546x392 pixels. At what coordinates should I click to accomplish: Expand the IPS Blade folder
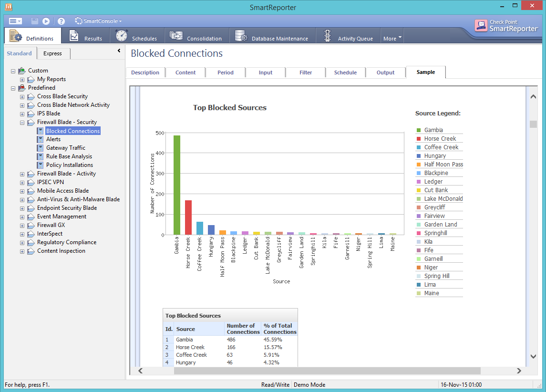click(22, 114)
